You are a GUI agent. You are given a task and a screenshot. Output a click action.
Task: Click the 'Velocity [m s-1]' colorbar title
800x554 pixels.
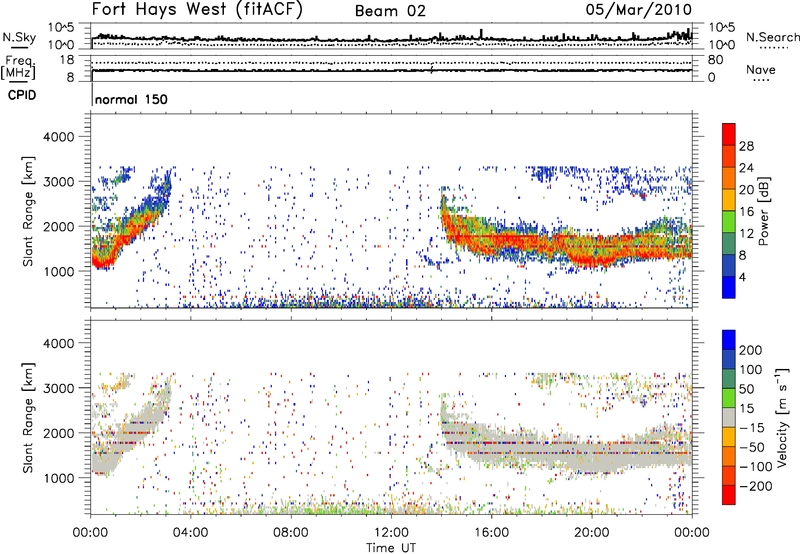[x=783, y=417]
